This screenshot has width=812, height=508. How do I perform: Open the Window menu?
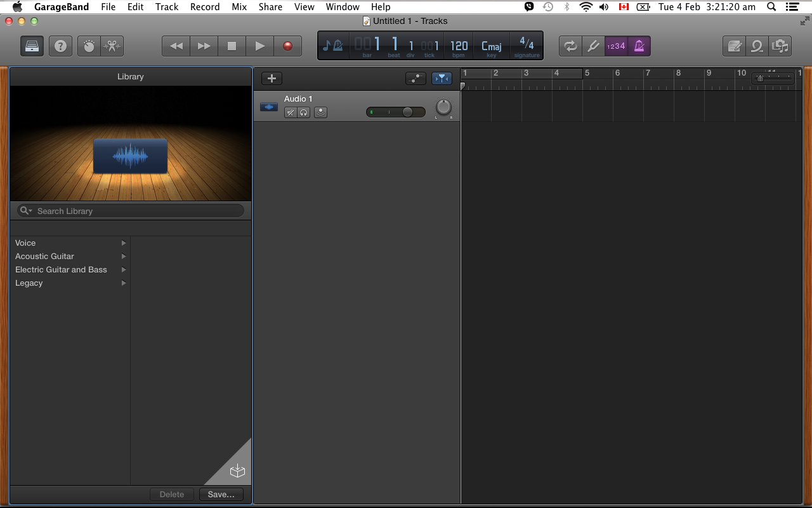[x=343, y=7]
